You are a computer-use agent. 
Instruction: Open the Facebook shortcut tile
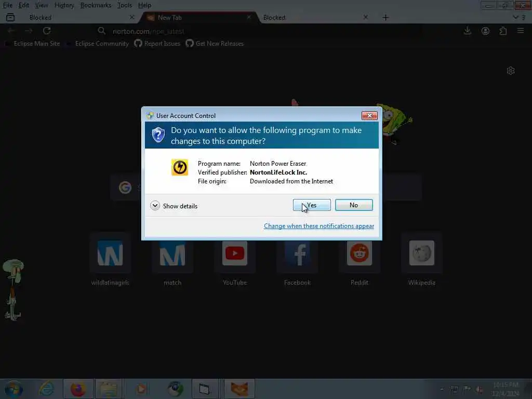pos(297,260)
